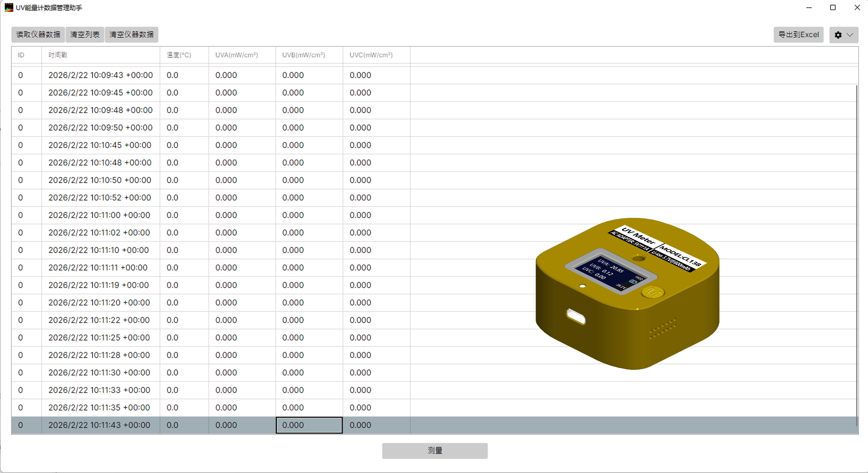Sort by the ID column header
This screenshot has height=473, width=868.
tap(21, 55)
